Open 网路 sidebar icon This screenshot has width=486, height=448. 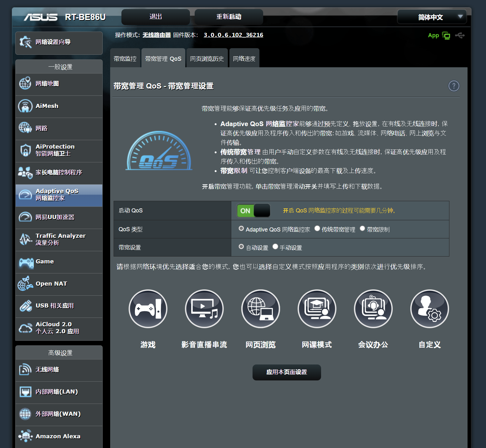(x=25, y=128)
